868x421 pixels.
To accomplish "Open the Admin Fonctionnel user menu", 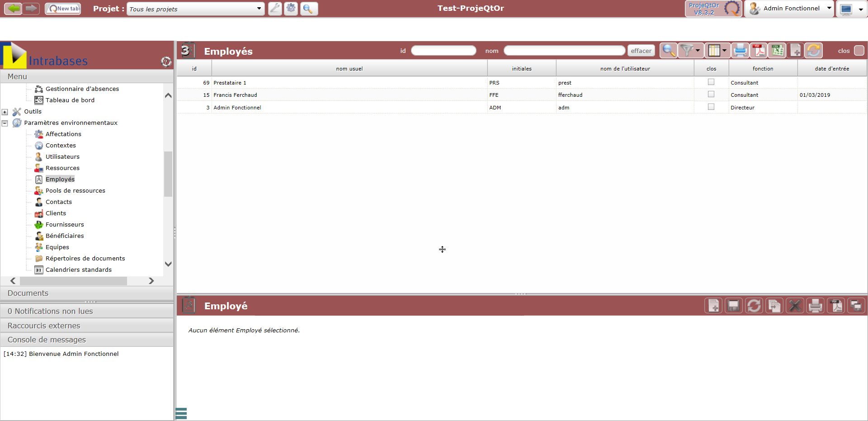I will point(789,9).
